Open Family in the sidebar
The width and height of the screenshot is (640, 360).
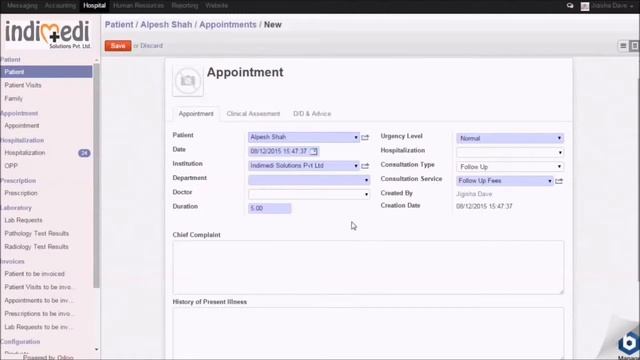coord(13,99)
